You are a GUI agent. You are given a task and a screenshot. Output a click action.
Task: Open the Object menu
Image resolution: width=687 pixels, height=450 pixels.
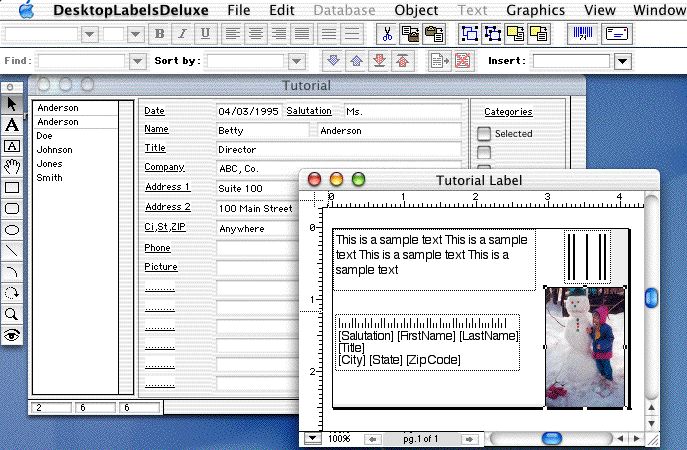click(x=416, y=10)
